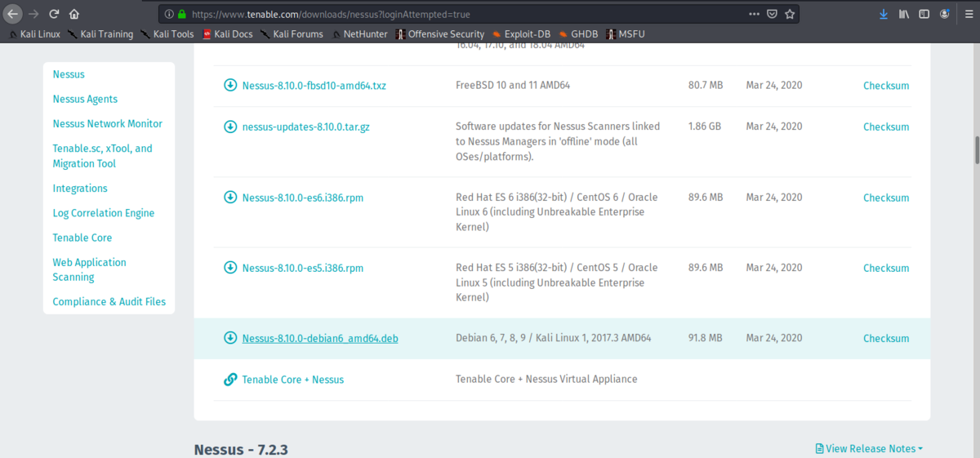Viewport: 980px width, 458px height.
Task: View Checksum for the es6 i386 rpm
Action: tap(886, 198)
